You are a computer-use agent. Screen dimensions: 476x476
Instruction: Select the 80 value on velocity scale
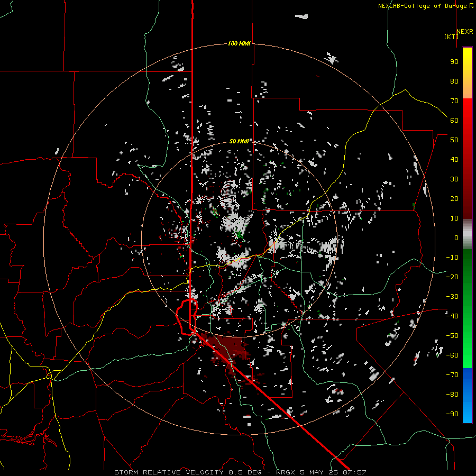point(454,81)
